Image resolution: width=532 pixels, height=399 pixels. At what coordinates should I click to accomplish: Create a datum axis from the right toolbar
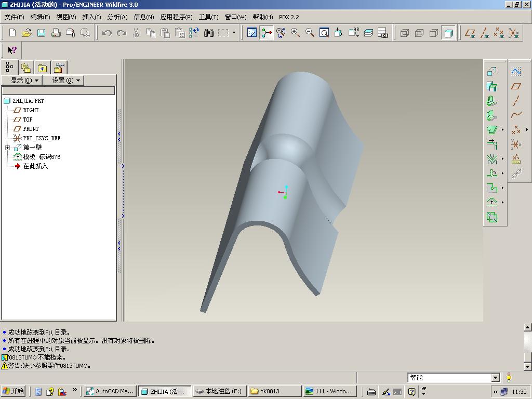click(x=516, y=101)
